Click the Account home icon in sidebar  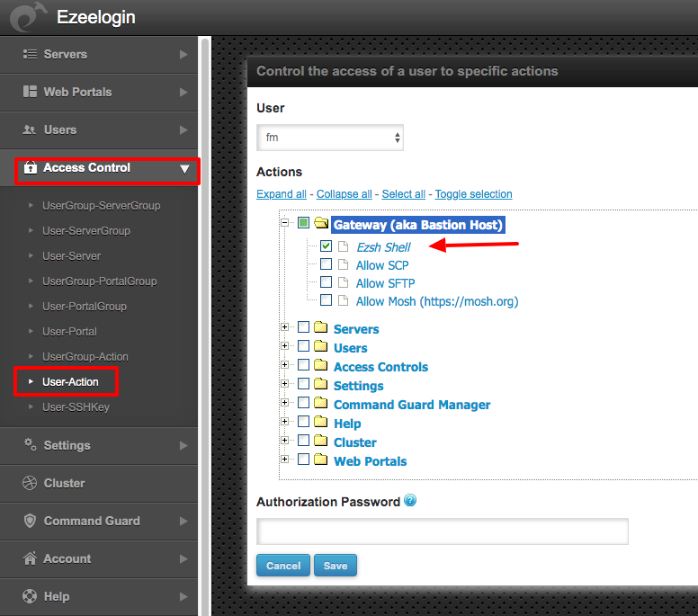[x=30, y=558]
